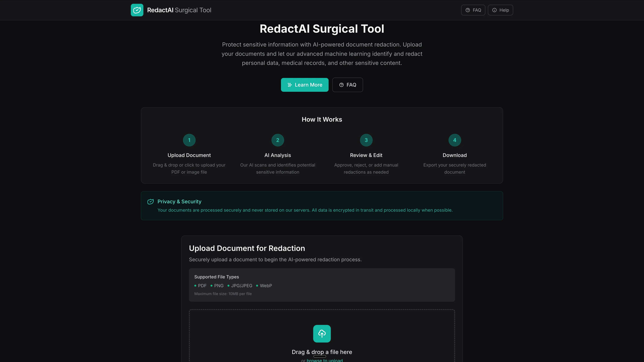
Task: Open the FAQ from the top navigation bar
Action: [x=473, y=10]
